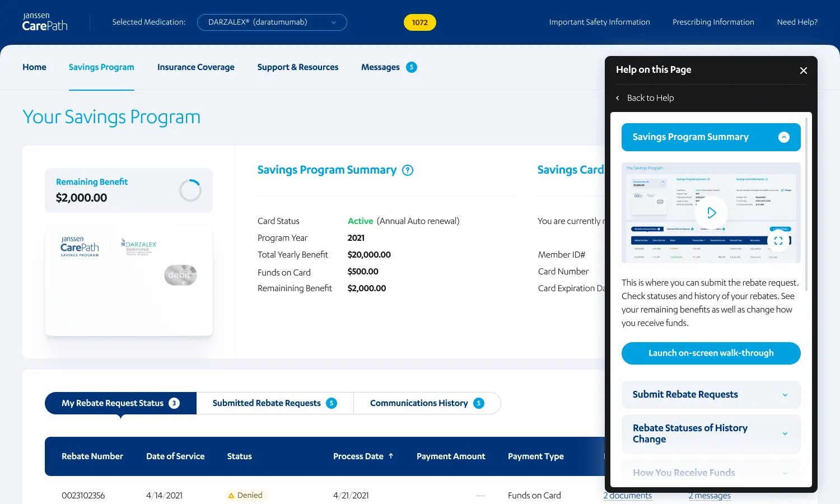Click the yellow 1072 badge in the header
This screenshot has width=840, height=504.
[419, 22]
